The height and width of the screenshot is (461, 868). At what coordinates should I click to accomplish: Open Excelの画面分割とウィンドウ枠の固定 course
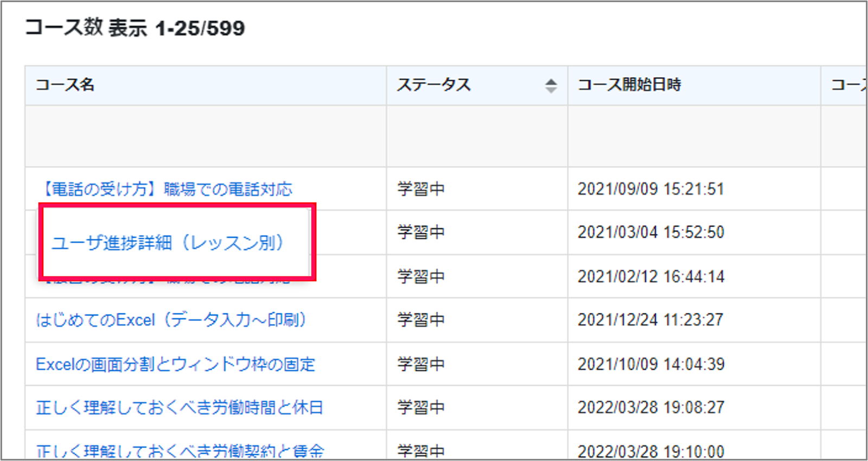pos(175,364)
